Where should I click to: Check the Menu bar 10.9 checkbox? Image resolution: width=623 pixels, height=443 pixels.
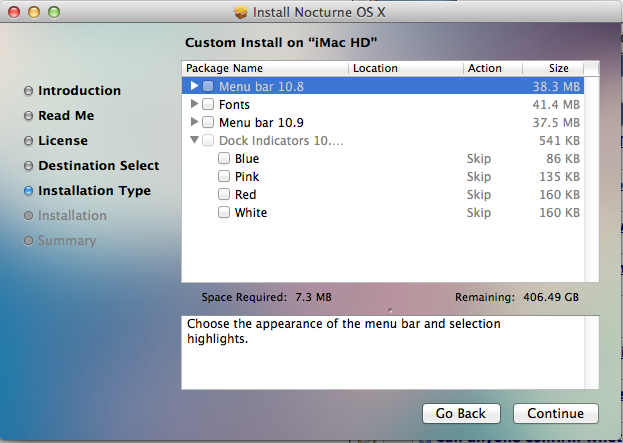208,122
